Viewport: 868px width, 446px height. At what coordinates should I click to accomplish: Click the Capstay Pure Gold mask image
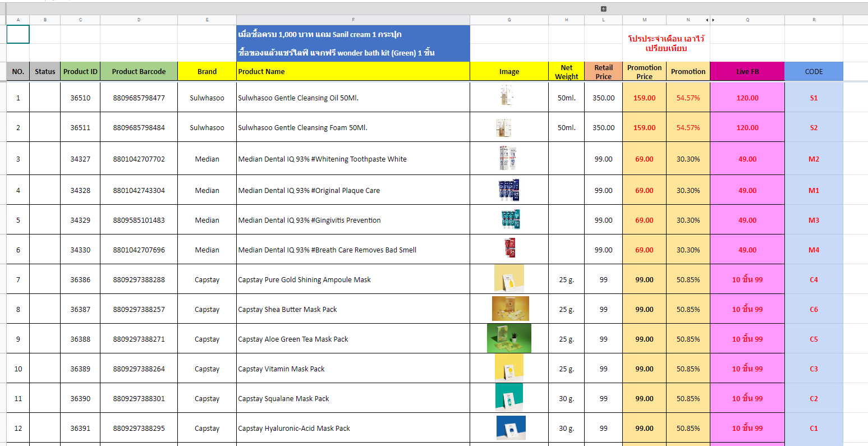(509, 278)
